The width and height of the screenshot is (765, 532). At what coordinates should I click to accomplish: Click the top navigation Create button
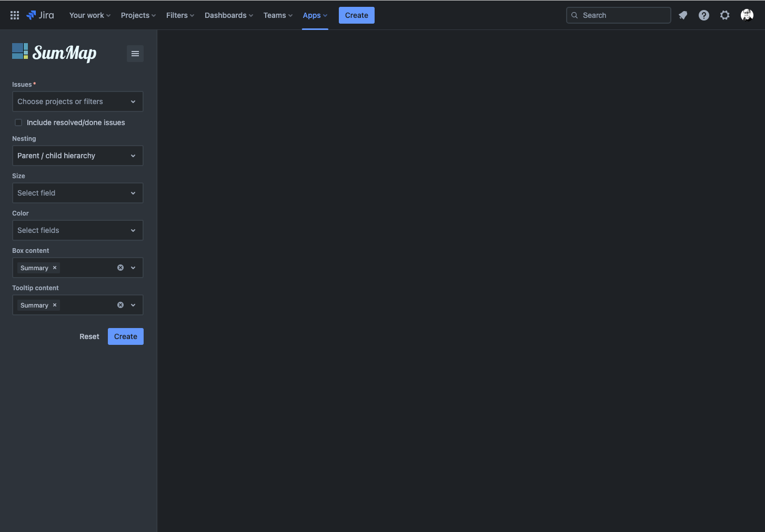click(x=357, y=15)
